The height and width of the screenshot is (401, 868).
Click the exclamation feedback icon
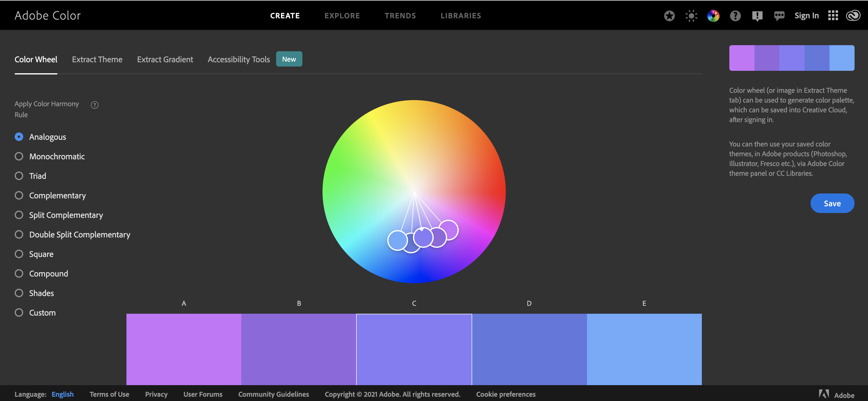click(757, 16)
